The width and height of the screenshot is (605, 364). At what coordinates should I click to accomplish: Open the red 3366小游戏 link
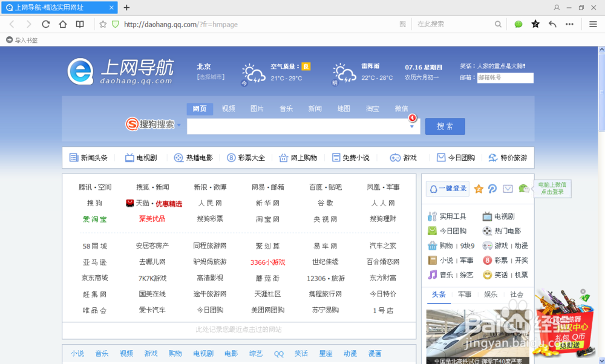click(x=268, y=262)
